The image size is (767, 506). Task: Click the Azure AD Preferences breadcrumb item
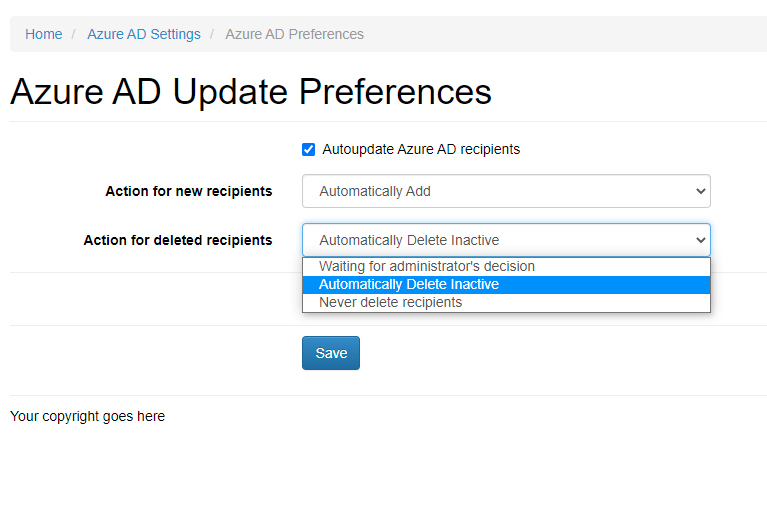coord(294,34)
